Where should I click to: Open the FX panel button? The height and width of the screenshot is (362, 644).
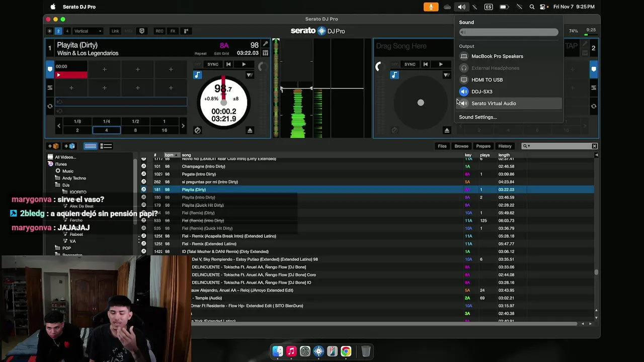point(173,31)
